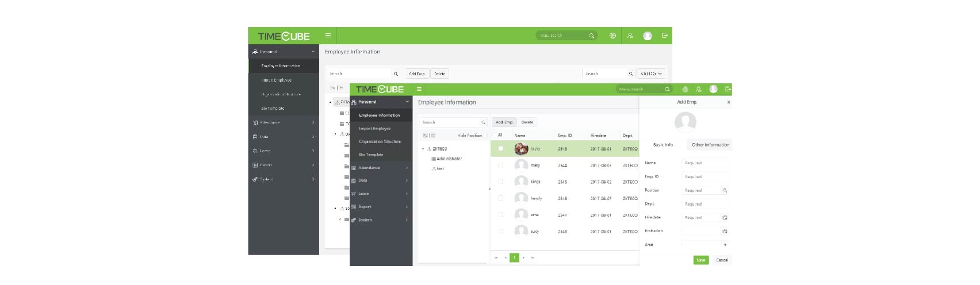Screen dimensions: 980x285
Task: Click Position lookup magnifier in Add Emp. panel
Action: 725,190
